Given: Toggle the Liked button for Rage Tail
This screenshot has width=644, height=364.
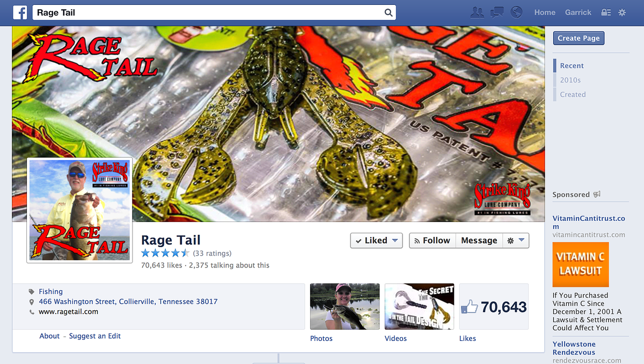Looking at the screenshot, I should click(376, 241).
